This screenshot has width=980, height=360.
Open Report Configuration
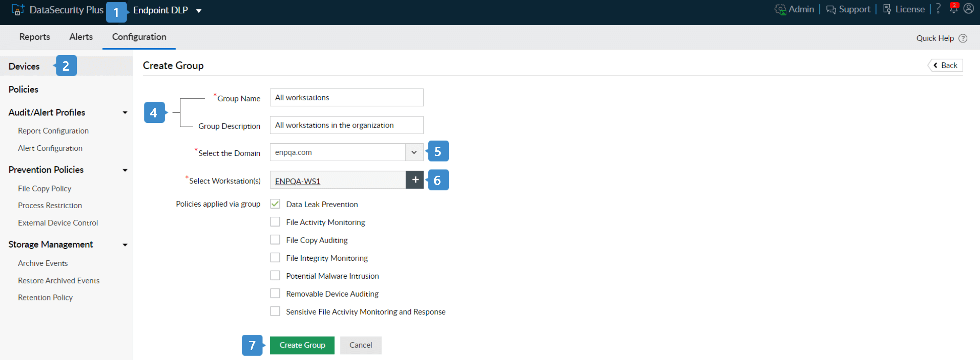(x=53, y=131)
